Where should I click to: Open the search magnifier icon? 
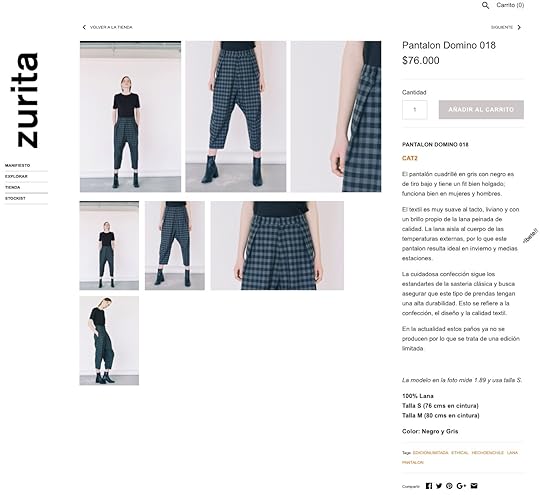point(485,5)
